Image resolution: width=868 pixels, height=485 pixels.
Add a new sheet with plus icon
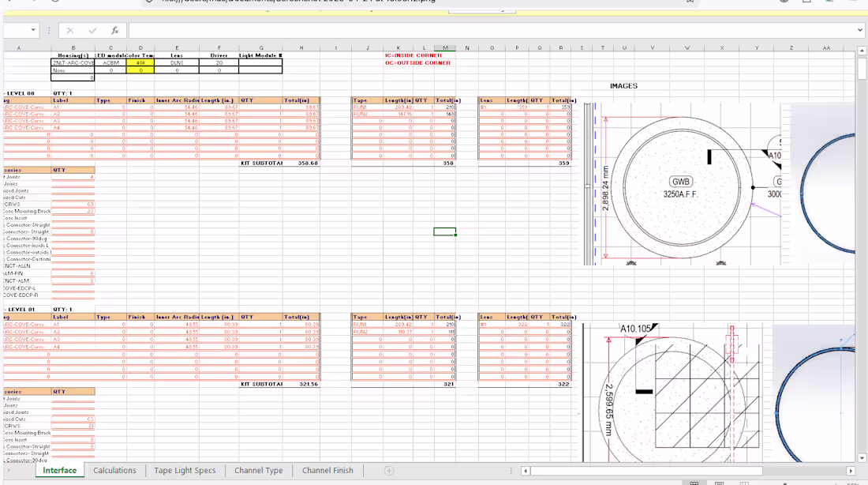[389, 471]
